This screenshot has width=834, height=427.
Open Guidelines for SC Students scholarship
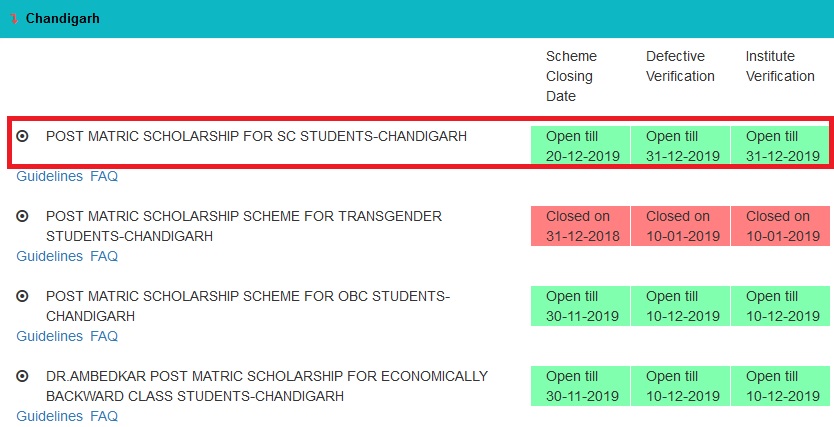49,176
